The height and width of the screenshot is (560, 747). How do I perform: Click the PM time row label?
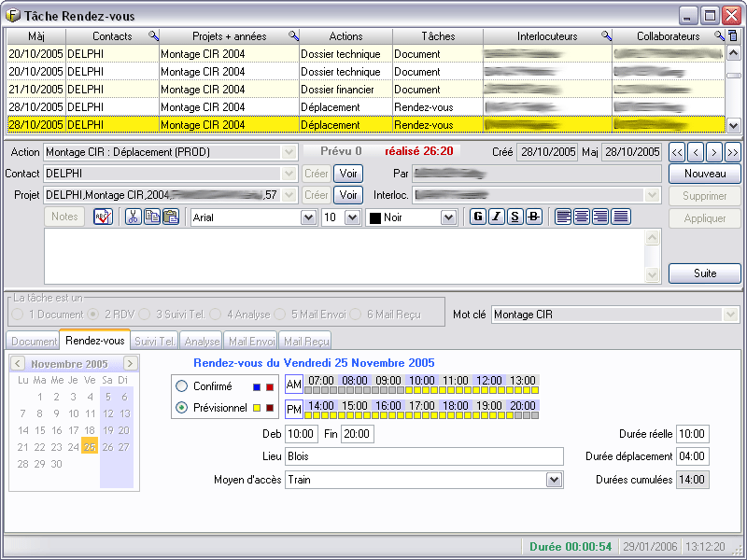294,409
